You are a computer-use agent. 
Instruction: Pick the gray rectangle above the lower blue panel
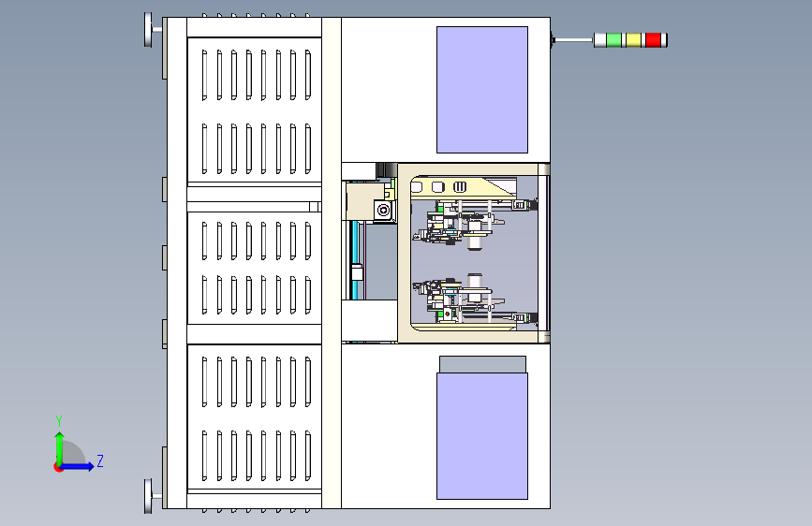[x=482, y=364]
